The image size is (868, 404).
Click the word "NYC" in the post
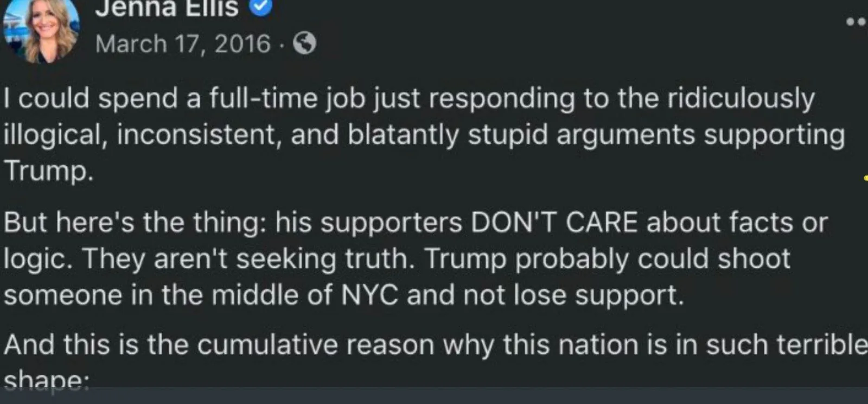369,295
